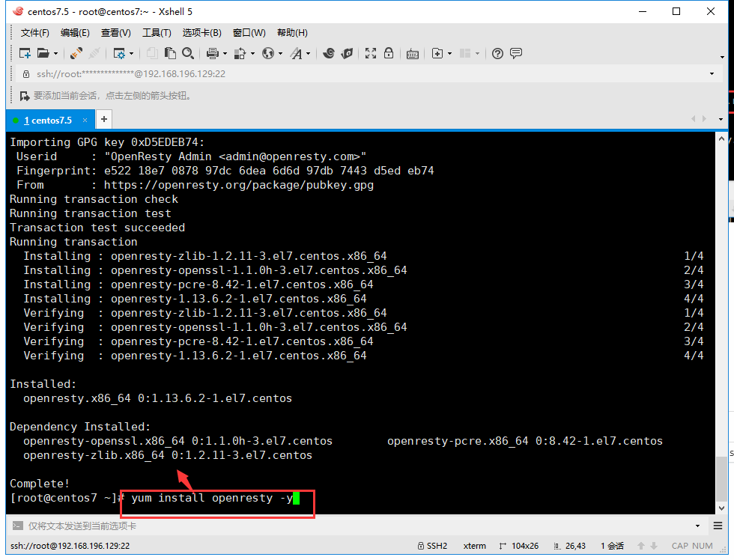Expand the Font dropdown arrow

[308, 54]
